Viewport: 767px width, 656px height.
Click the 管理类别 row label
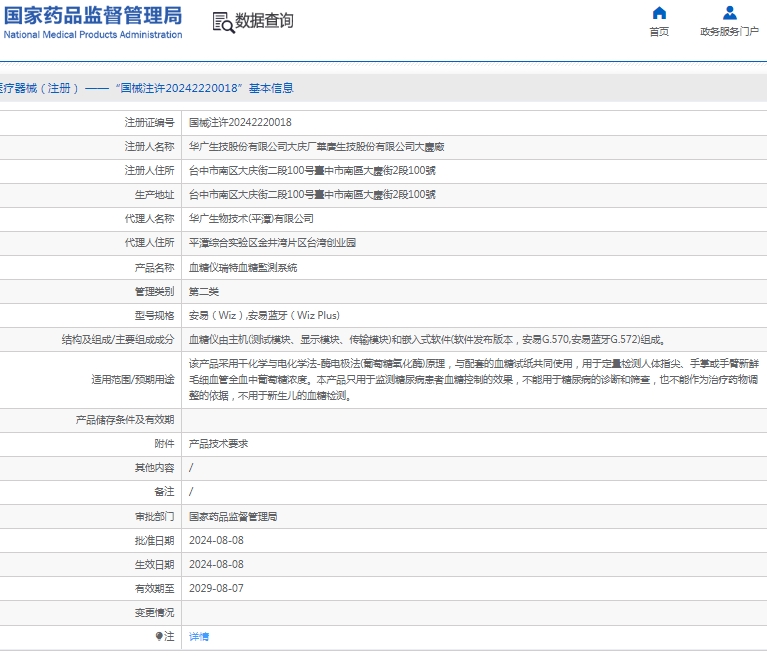pyautogui.click(x=155, y=292)
